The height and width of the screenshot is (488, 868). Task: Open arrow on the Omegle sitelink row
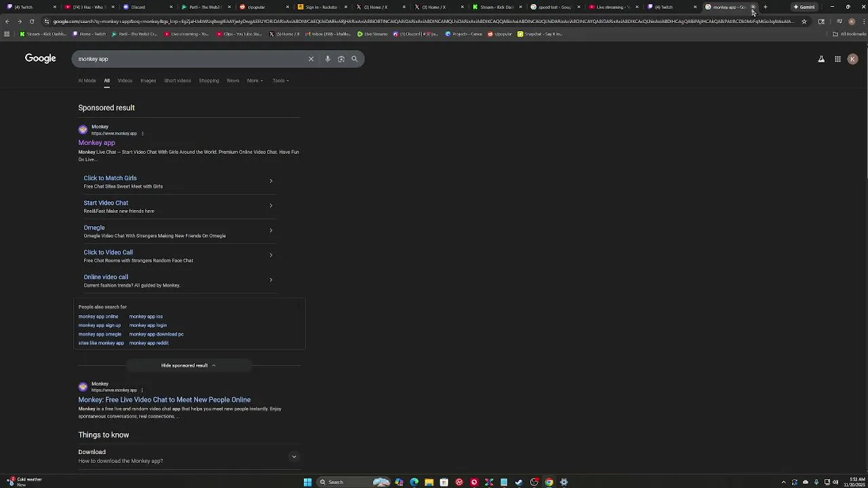point(271,230)
